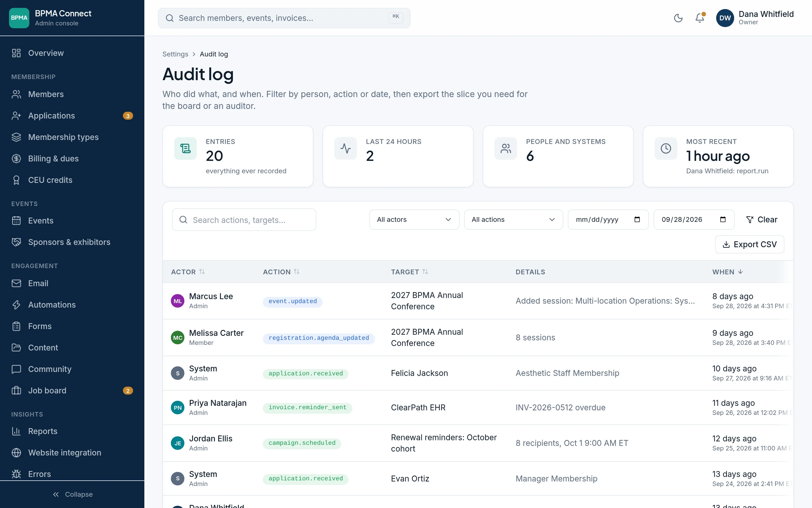This screenshot has width=812, height=508.
Task: Sort table by When column
Action: click(727, 272)
